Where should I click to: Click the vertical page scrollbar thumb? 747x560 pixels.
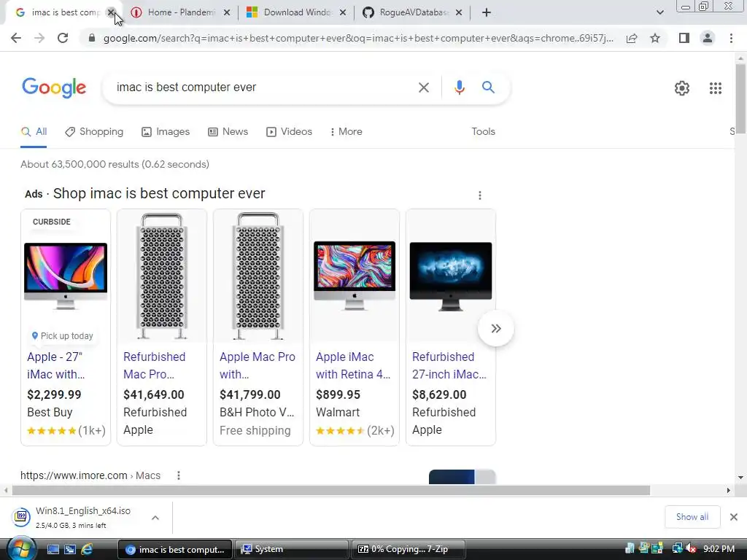click(x=740, y=99)
